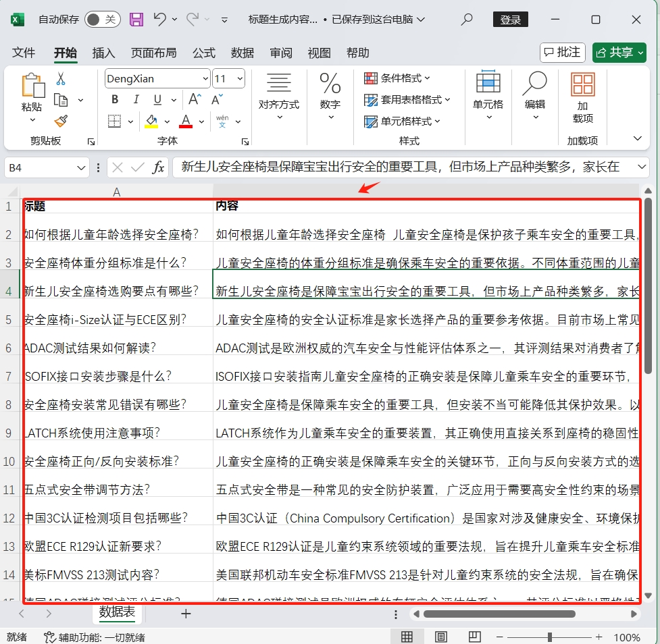Image resolution: width=660 pixels, height=644 pixels.
Task: Open the File menu
Action: [23, 53]
